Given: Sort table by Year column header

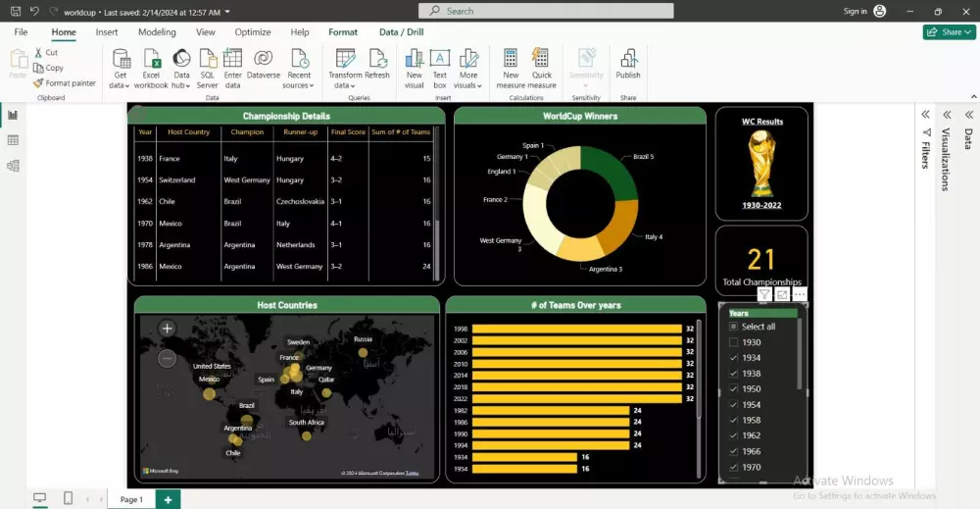Looking at the screenshot, I should [145, 132].
